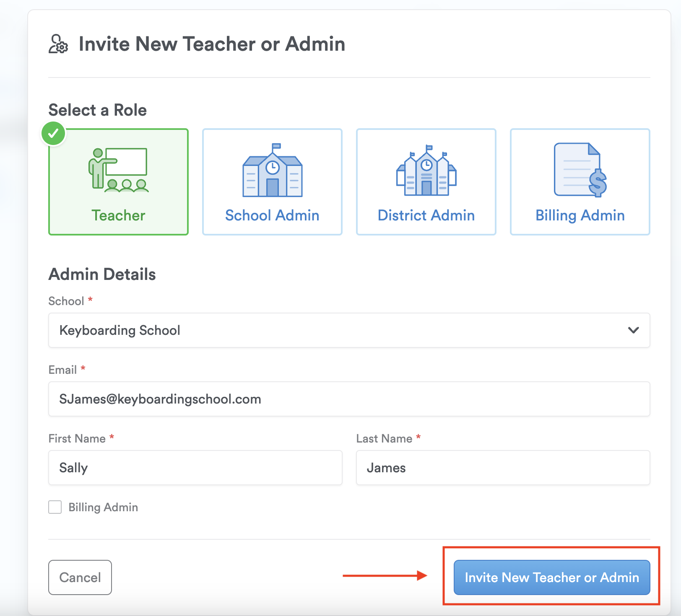Choose the School Admin role label

(x=272, y=215)
